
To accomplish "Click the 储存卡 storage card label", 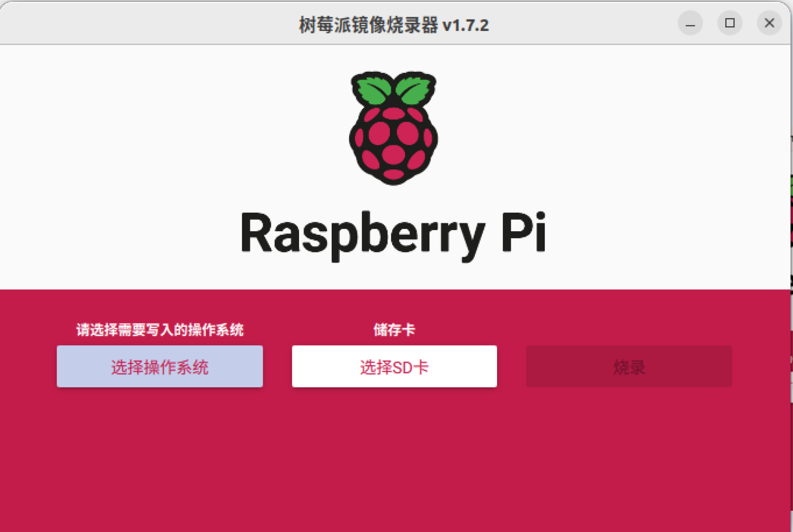I will click(x=393, y=330).
